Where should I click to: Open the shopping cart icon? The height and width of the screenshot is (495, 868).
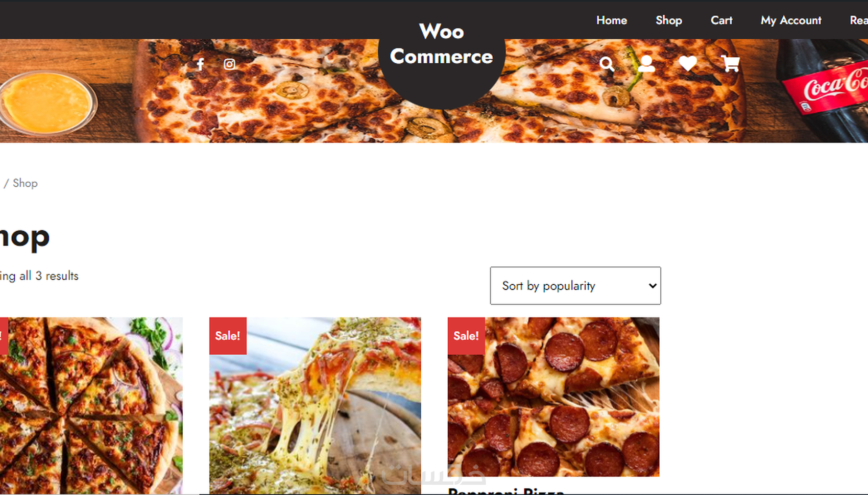coord(731,63)
